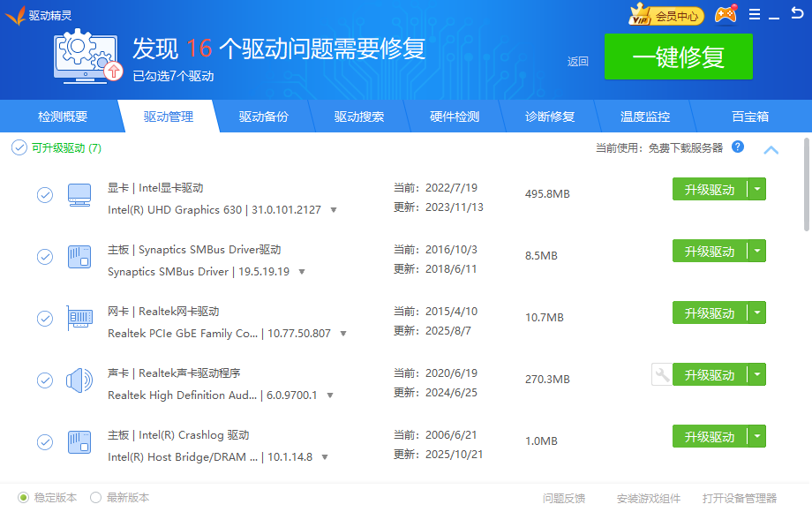Uncheck the Synaptics SMBus driver checkbox

tap(45, 257)
